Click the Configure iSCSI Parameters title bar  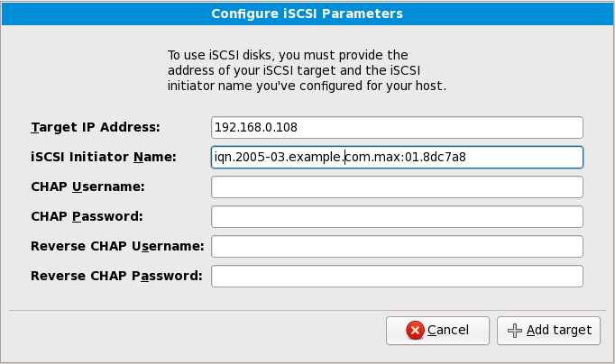tap(307, 14)
